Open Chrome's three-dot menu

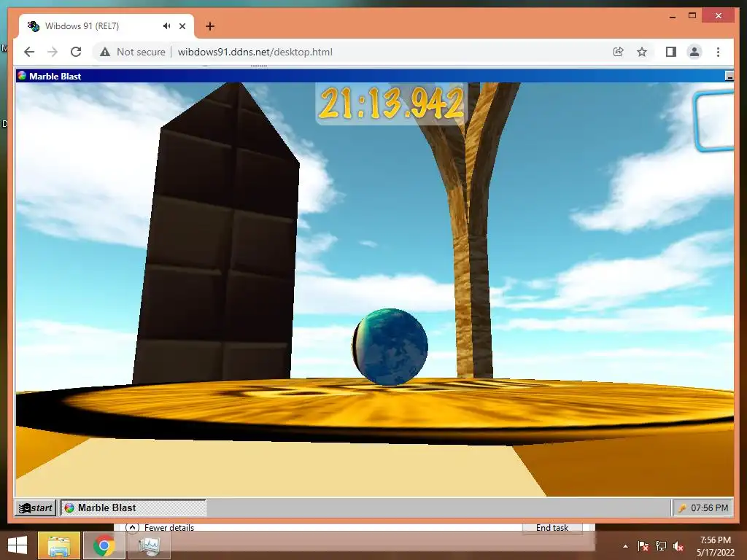click(x=718, y=52)
